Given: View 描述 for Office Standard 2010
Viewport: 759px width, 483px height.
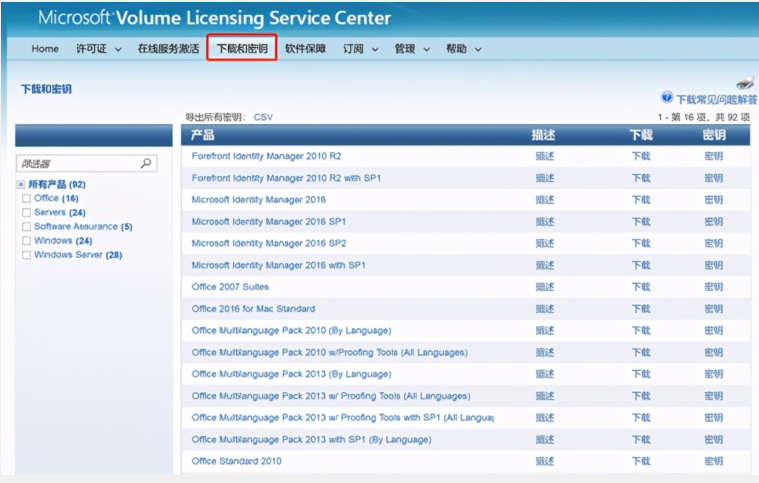Looking at the screenshot, I should 544,461.
